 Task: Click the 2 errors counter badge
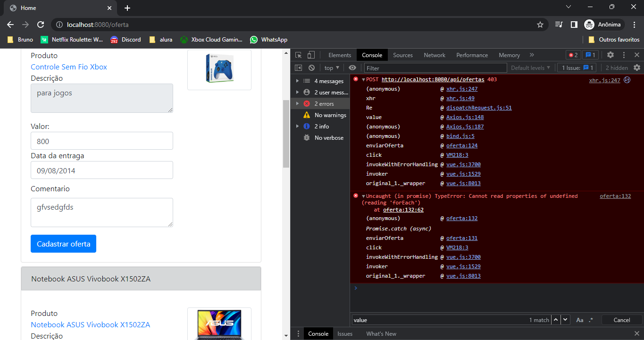pos(573,55)
